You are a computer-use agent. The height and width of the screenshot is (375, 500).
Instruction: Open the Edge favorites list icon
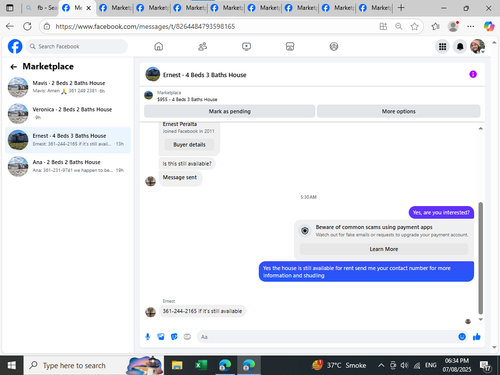tap(435, 26)
